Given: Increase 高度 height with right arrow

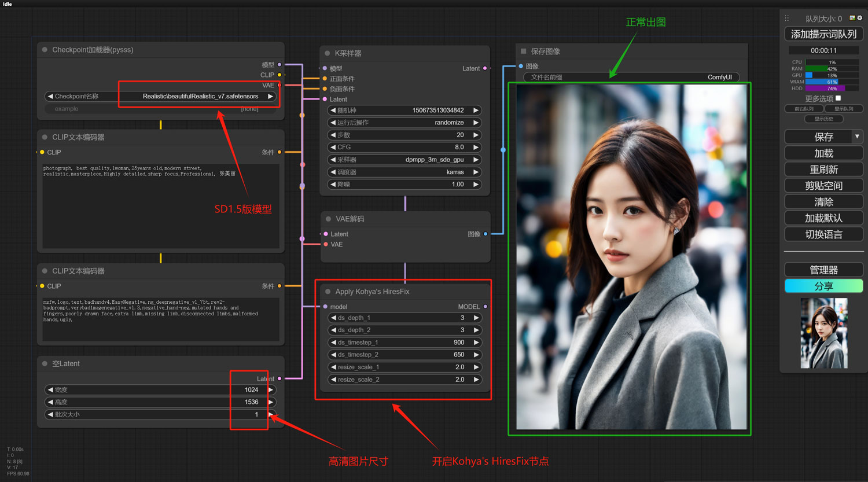Looking at the screenshot, I should coord(270,402).
